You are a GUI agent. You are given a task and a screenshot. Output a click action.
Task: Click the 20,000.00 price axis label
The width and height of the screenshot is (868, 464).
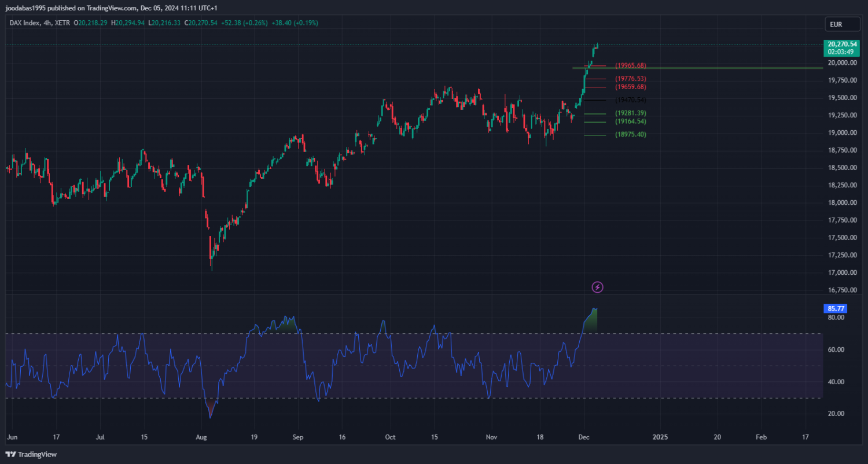pyautogui.click(x=842, y=63)
